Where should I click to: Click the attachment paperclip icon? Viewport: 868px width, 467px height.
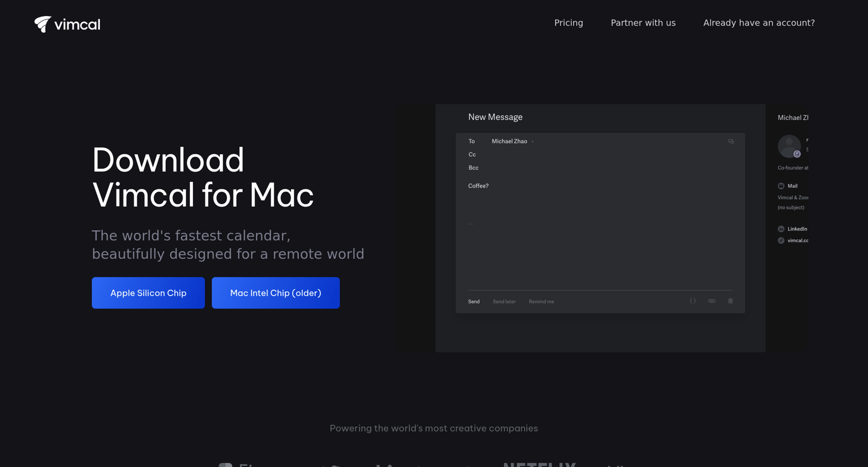712,301
